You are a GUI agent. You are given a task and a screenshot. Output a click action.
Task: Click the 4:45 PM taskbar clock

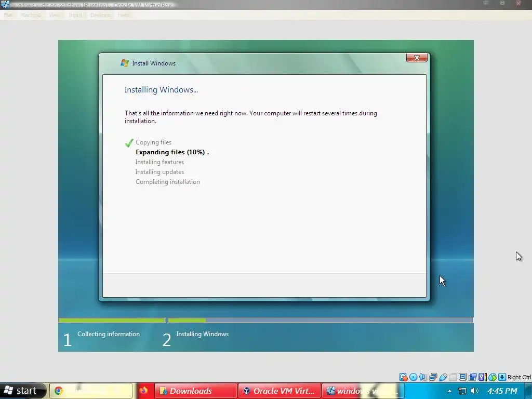(x=502, y=391)
